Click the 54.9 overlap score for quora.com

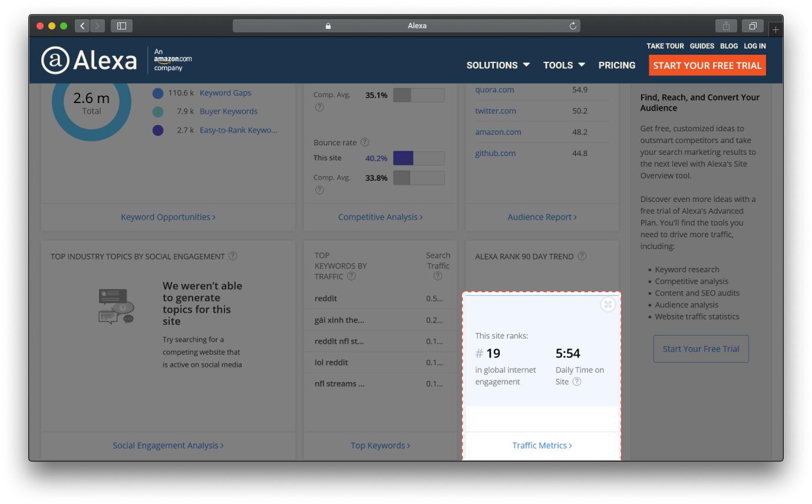(580, 89)
